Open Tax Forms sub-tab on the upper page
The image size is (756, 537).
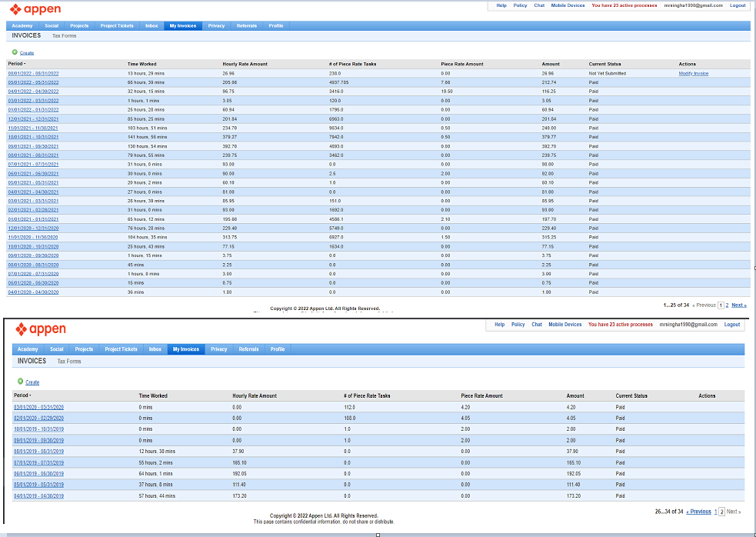pos(64,35)
